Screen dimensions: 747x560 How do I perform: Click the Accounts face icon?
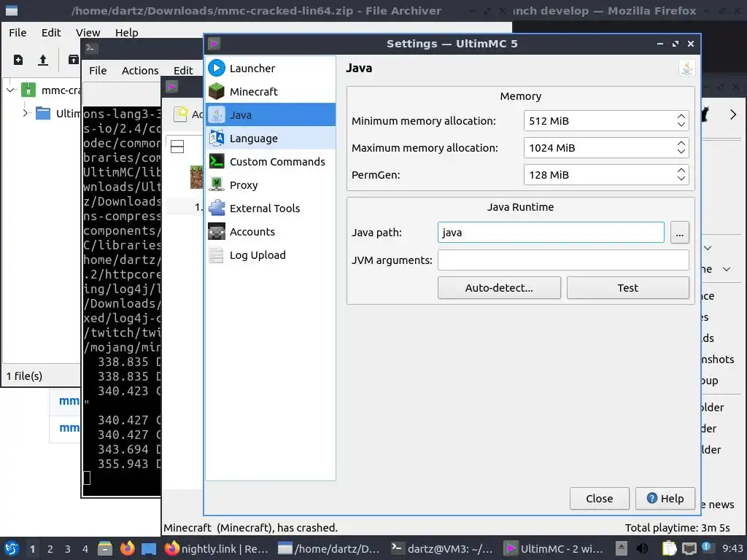click(216, 231)
